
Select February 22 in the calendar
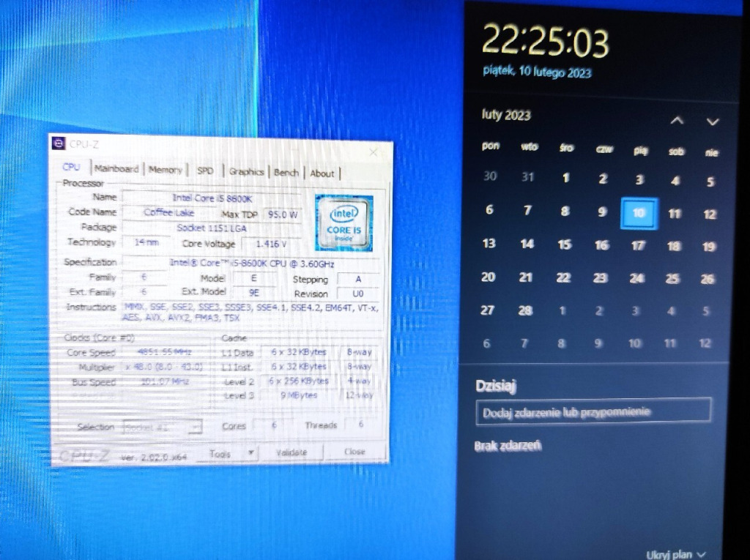pos(563,278)
